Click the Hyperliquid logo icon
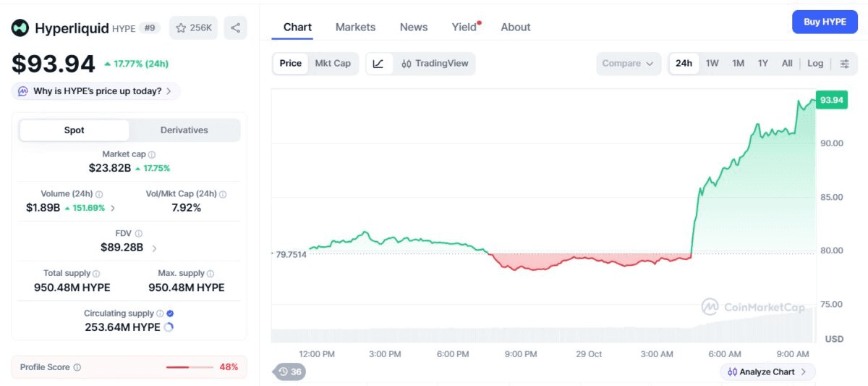The width and height of the screenshot is (868, 386). [20, 28]
